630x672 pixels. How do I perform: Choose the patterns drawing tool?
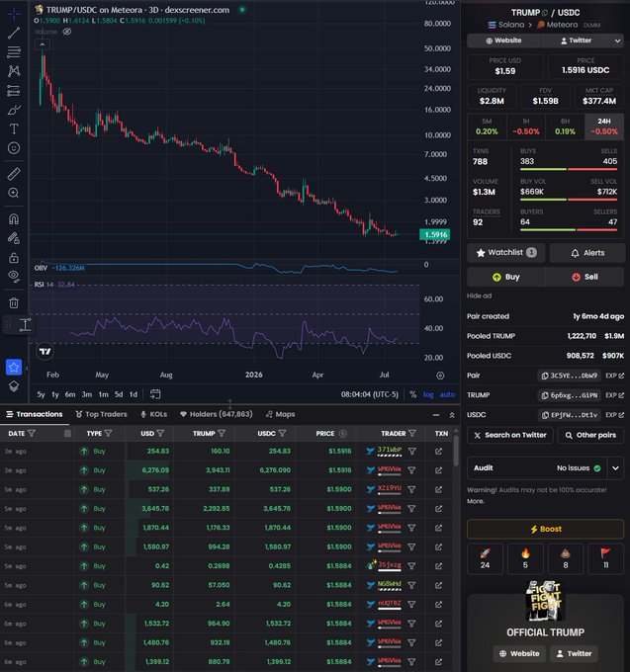pos(14,71)
